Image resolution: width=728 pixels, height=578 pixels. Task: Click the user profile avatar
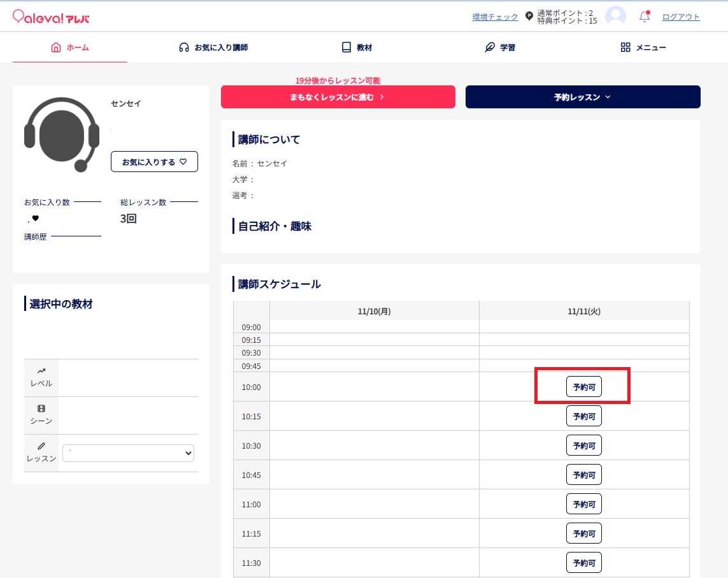(615, 17)
